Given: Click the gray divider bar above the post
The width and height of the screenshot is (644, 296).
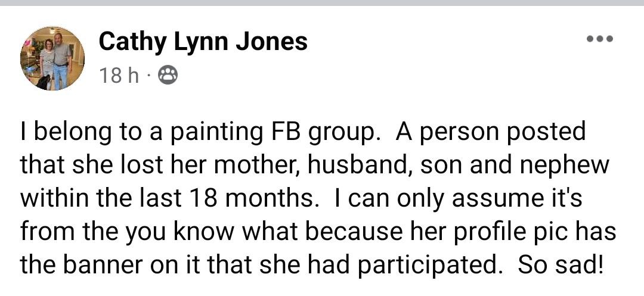Looking at the screenshot, I should tap(322, 3).
